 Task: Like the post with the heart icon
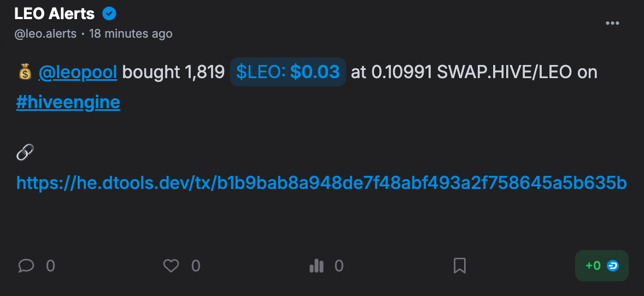pos(171,265)
